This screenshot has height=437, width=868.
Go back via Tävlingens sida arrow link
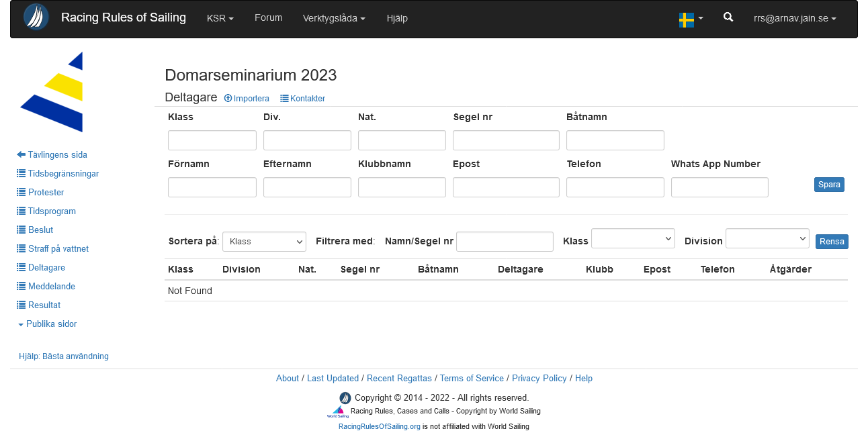[x=52, y=155]
